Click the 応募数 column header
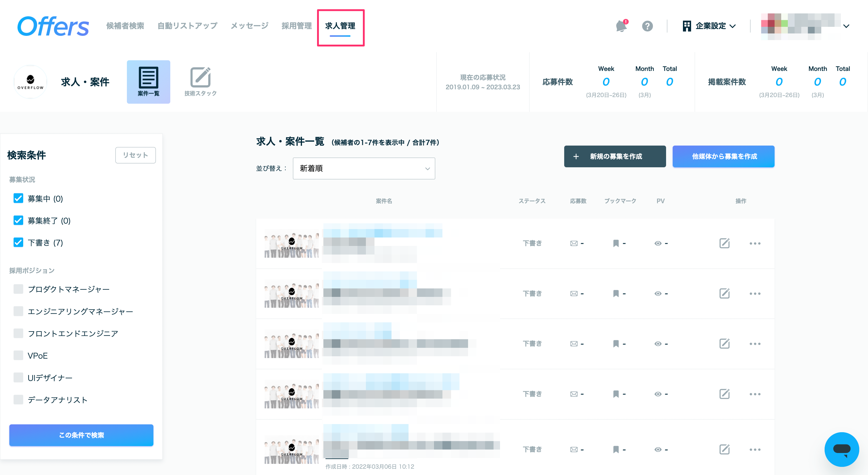 tap(578, 201)
